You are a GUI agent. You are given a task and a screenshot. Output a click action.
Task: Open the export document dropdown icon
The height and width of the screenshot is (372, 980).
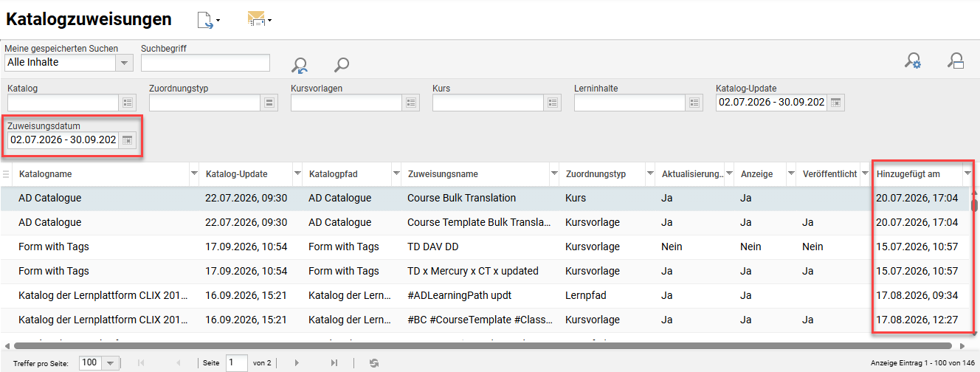pos(208,20)
